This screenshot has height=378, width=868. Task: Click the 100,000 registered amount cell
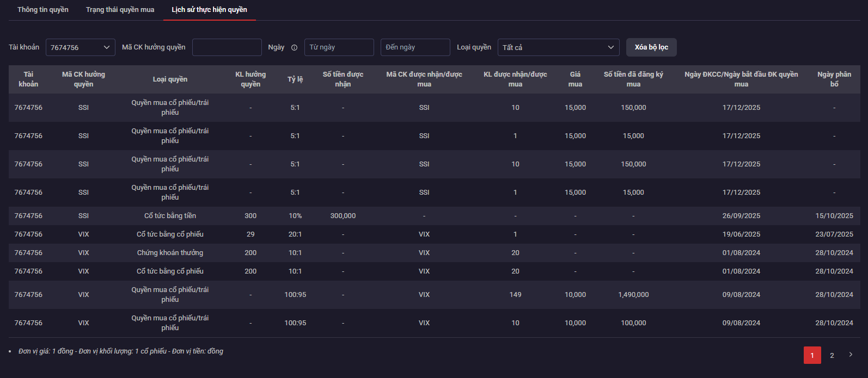tap(633, 323)
